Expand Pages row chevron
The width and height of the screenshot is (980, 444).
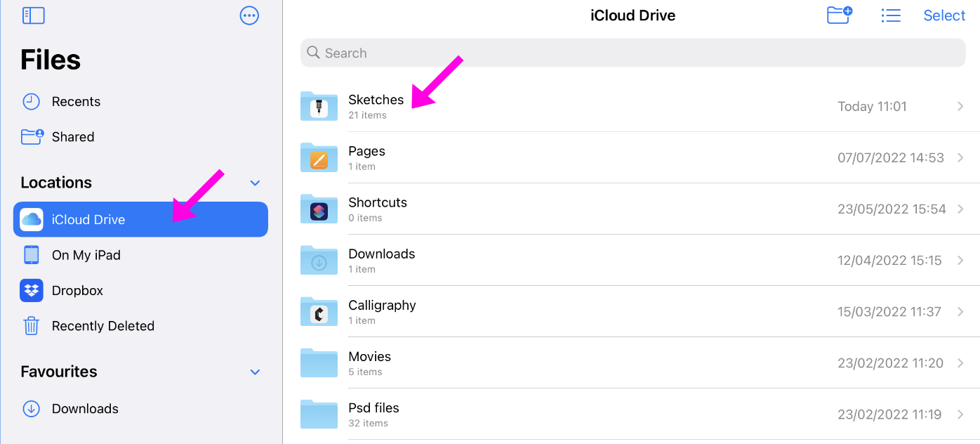[x=960, y=157]
